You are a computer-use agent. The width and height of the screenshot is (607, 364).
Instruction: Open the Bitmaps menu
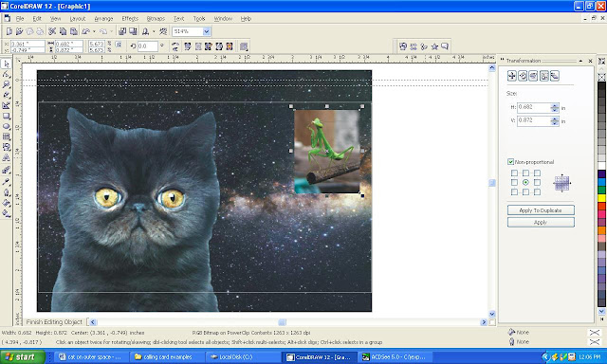click(x=156, y=19)
